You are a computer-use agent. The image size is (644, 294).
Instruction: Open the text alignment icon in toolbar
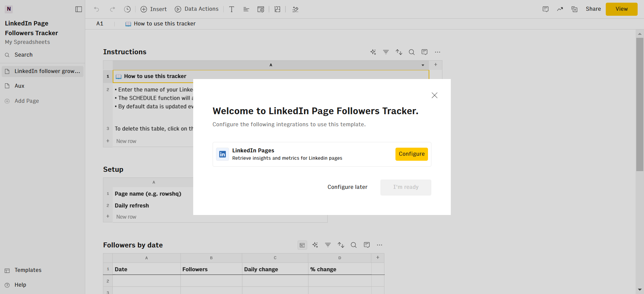pos(246,9)
